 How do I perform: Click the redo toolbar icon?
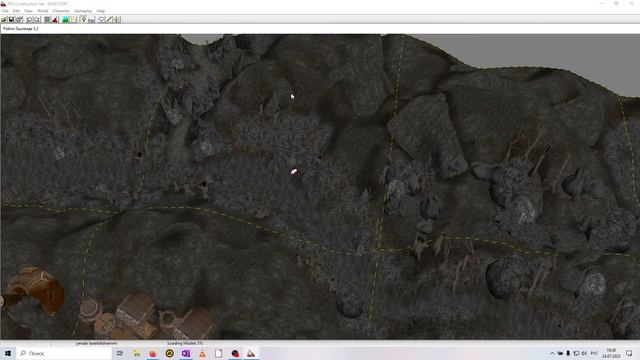37,20
